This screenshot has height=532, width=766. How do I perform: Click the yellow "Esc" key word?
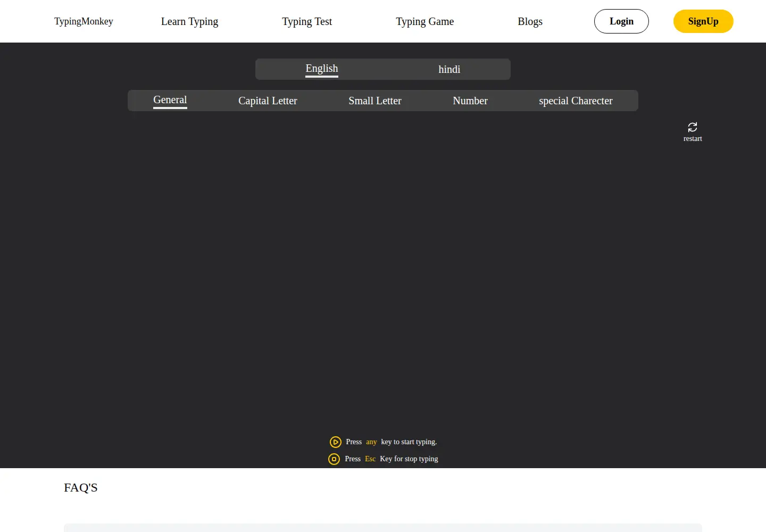370,459
